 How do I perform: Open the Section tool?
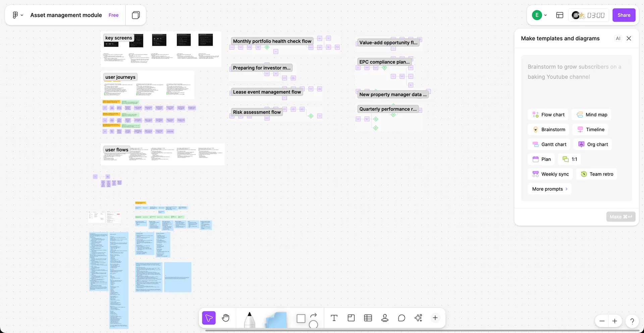(x=351, y=318)
